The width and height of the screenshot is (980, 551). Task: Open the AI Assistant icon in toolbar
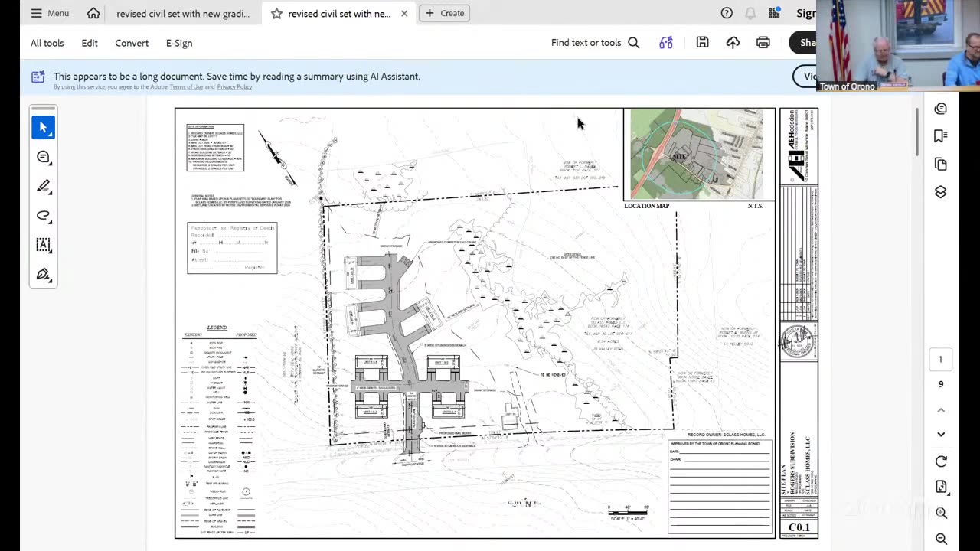[666, 43]
